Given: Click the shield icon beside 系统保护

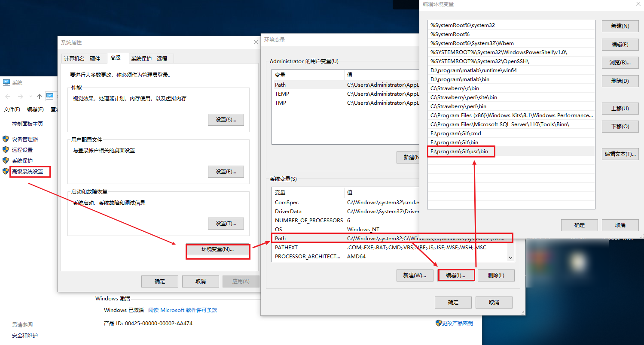Looking at the screenshot, I should point(6,160).
